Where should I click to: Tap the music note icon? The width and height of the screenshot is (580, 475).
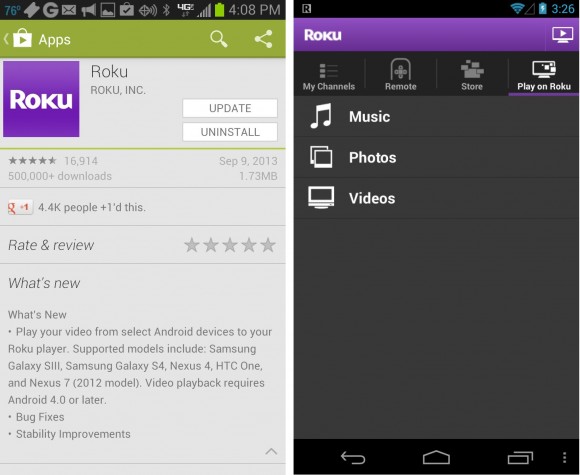click(x=321, y=116)
